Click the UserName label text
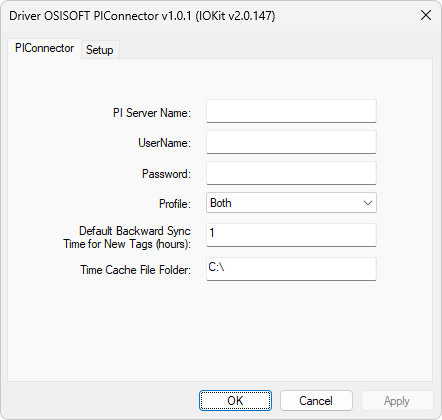 (165, 143)
